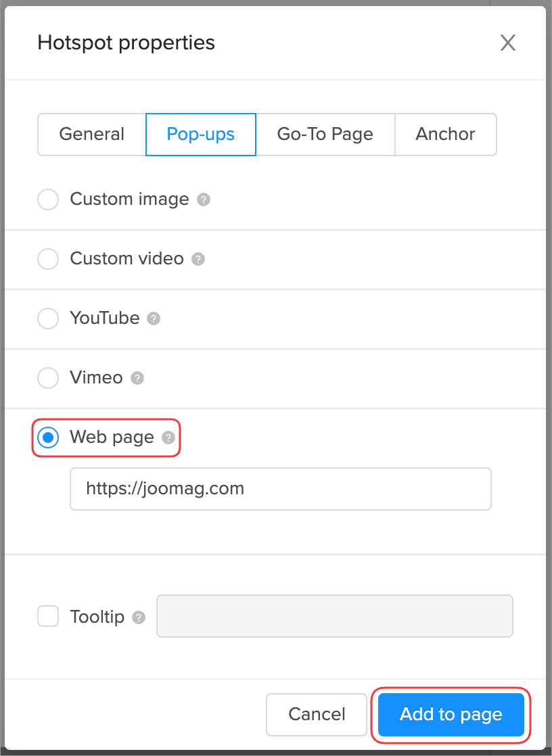Click the disabled Tooltip text field
Image resolution: width=552 pixels, height=756 pixels.
(x=334, y=616)
